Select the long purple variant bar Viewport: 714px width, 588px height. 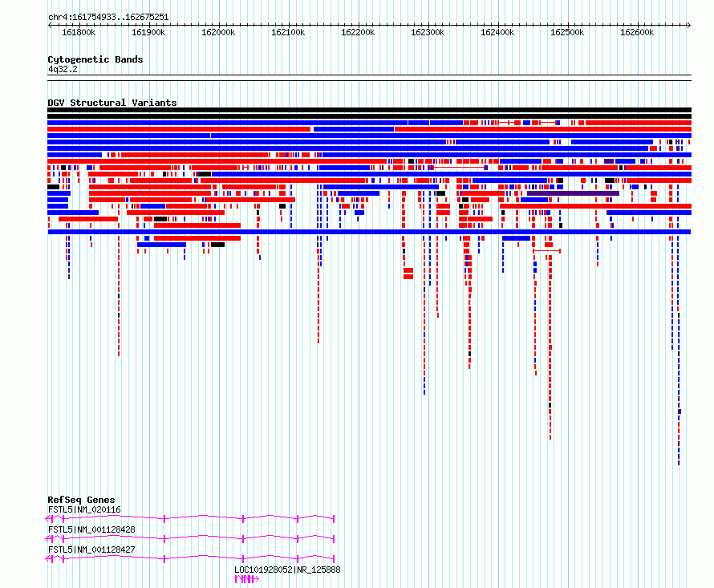click(573, 193)
